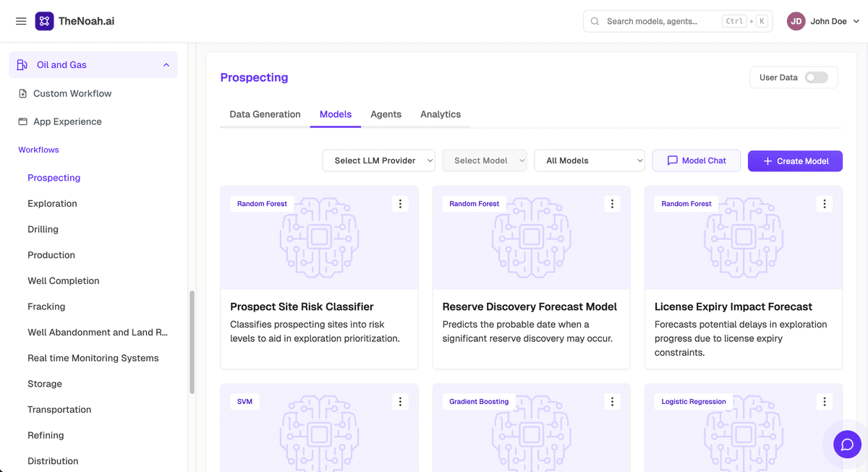Open Model Chat
The width and height of the screenshot is (868, 472).
click(x=697, y=160)
